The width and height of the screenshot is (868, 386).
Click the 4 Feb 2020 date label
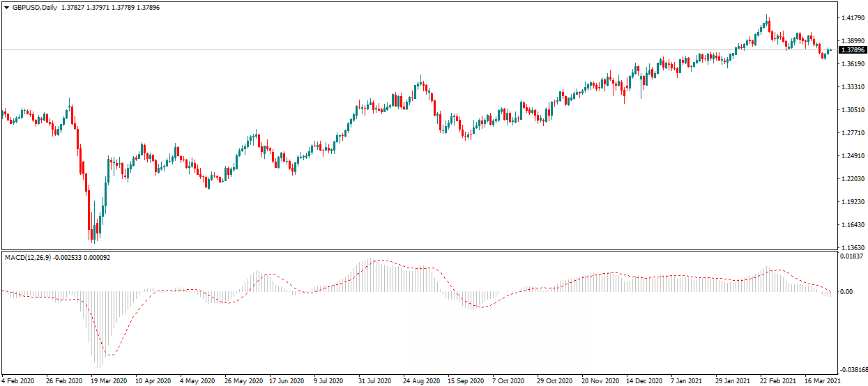tap(17, 381)
